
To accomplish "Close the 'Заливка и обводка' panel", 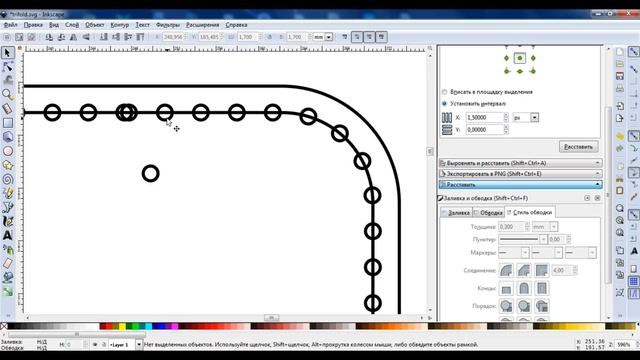I will pos(597,198).
